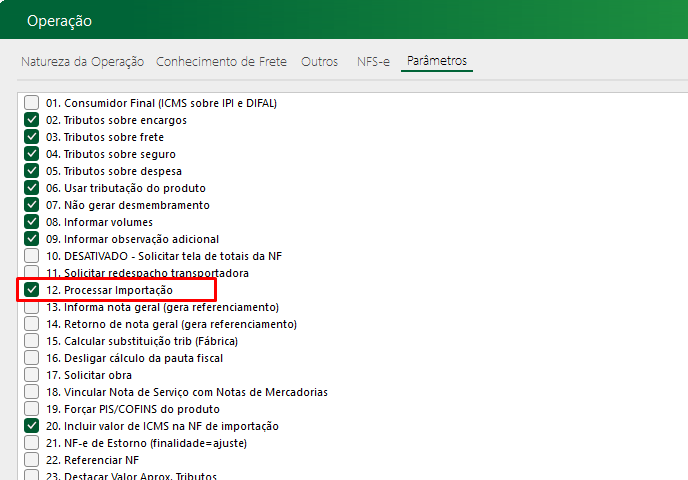Screen dimensions: 688x480
Task: Open the NFS-e tab
Action: (x=373, y=62)
